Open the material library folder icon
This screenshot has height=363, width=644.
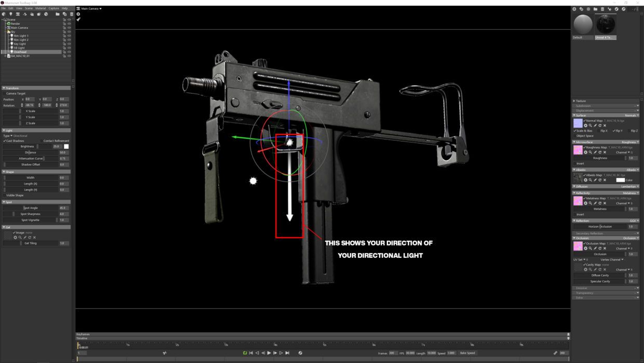coord(596,9)
